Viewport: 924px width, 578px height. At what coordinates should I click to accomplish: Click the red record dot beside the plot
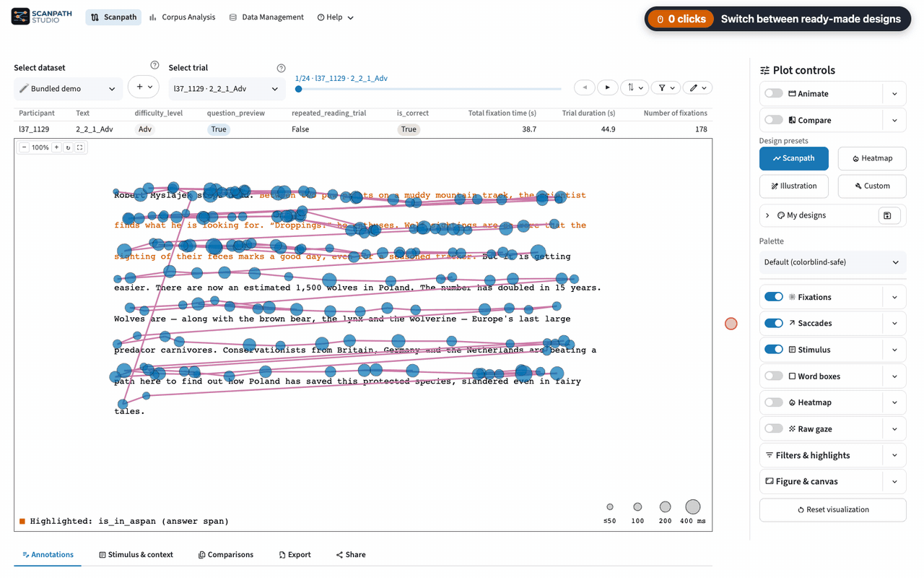(x=731, y=324)
